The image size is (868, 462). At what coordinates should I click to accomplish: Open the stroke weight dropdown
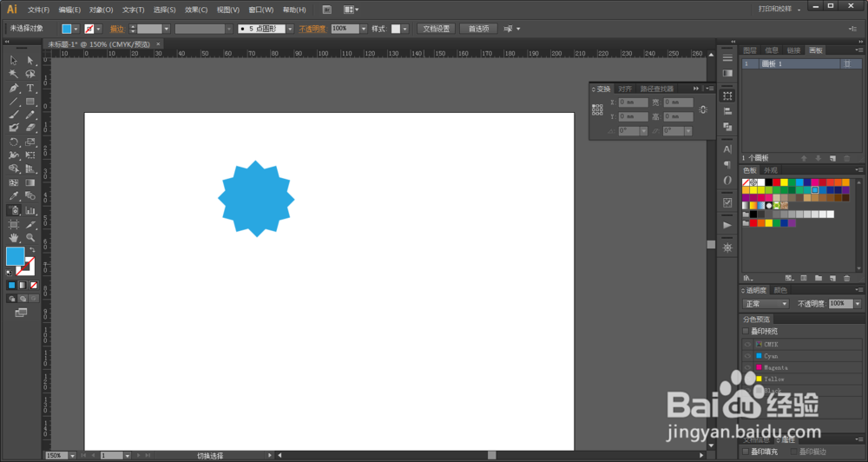[x=166, y=29]
